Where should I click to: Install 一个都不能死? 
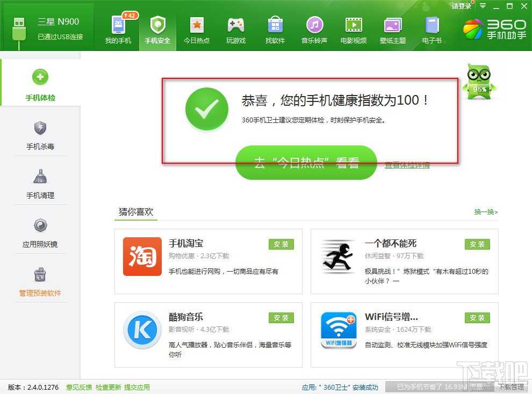[x=477, y=244]
